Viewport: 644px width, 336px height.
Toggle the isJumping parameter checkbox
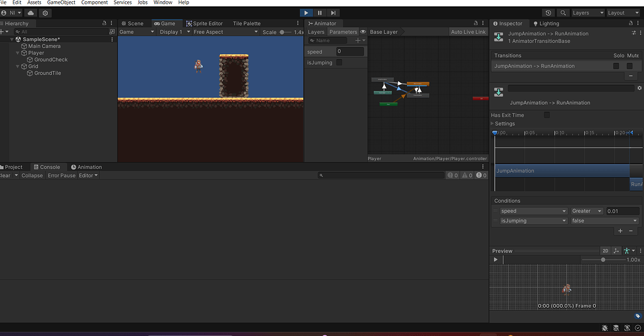pos(340,63)
